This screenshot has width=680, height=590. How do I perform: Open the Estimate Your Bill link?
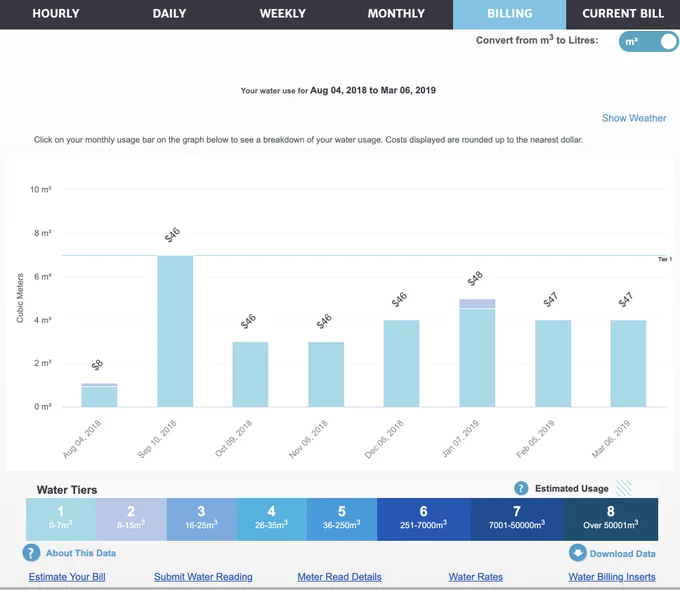[x=67, y=577]
